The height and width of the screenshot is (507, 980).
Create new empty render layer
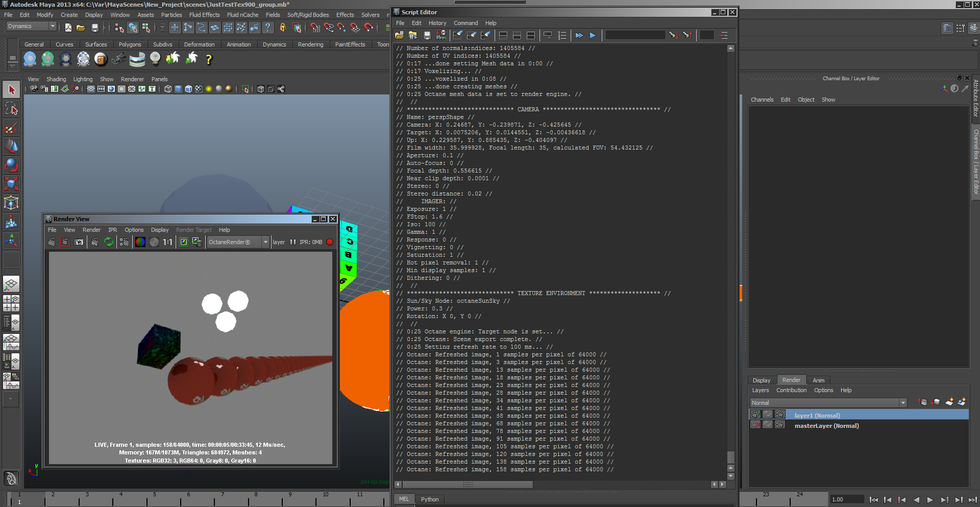coord(949,402)
